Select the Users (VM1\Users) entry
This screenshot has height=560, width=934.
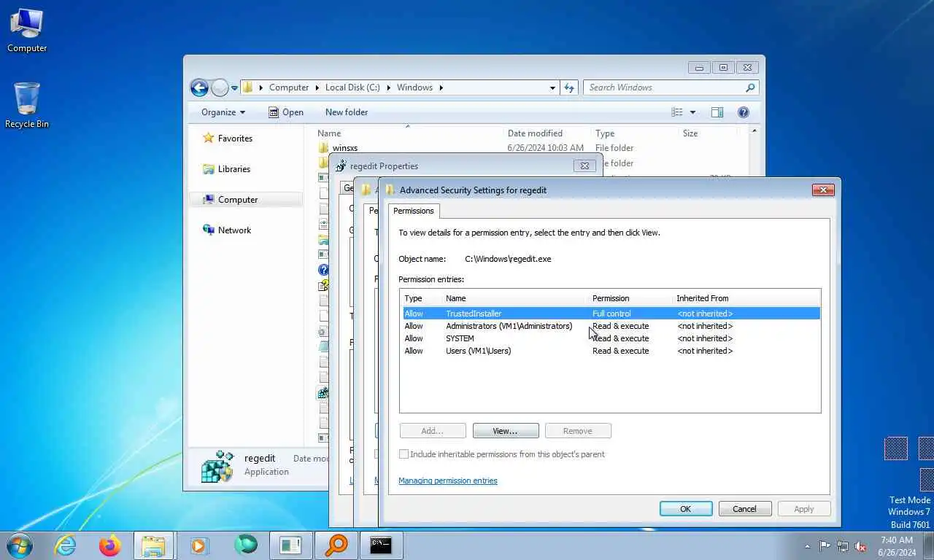coord(610,351)
